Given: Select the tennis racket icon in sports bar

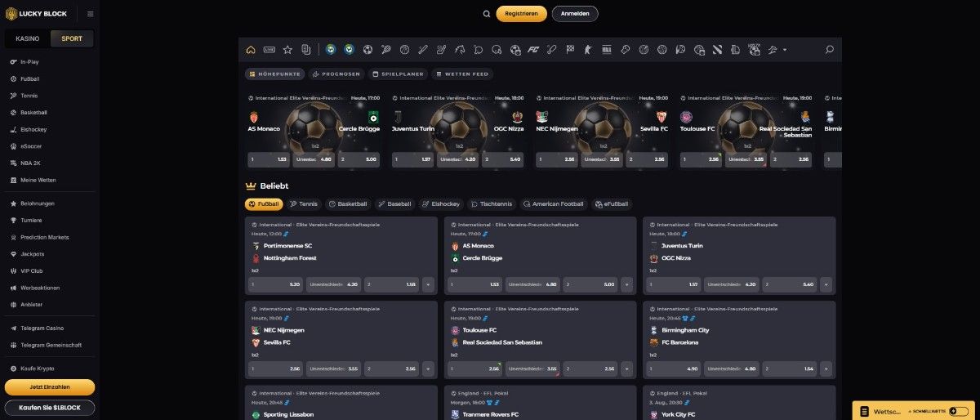Looking at the screenshot, I should [x=385, y=50].
